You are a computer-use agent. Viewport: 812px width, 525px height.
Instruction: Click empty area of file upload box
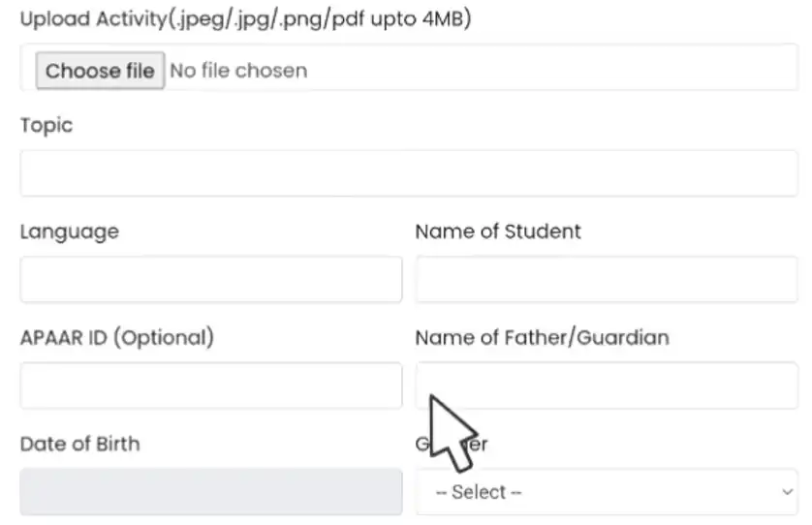549,68
